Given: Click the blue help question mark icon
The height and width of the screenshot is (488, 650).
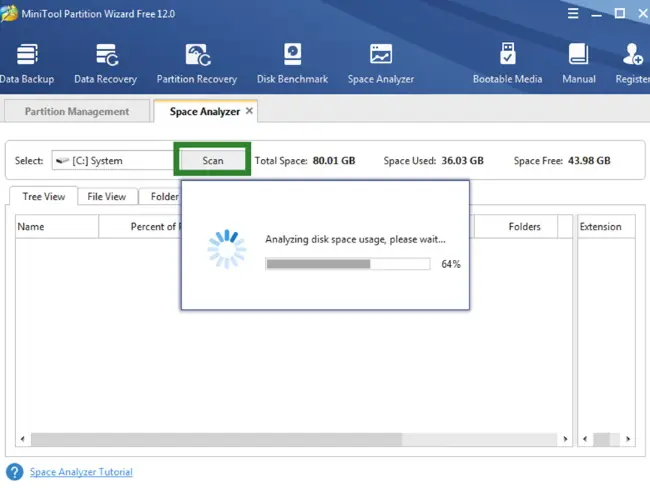Looking at the screenshot, I should 15,472.
